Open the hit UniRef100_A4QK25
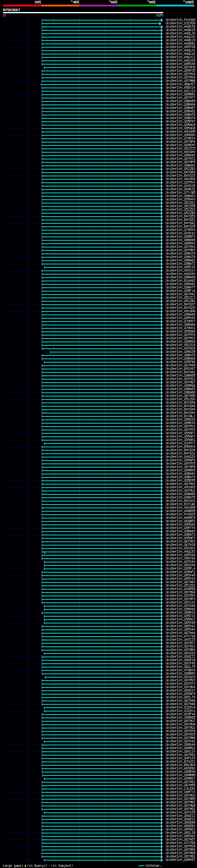This screenshot has height=868, width=197. [x=180, y=30]
